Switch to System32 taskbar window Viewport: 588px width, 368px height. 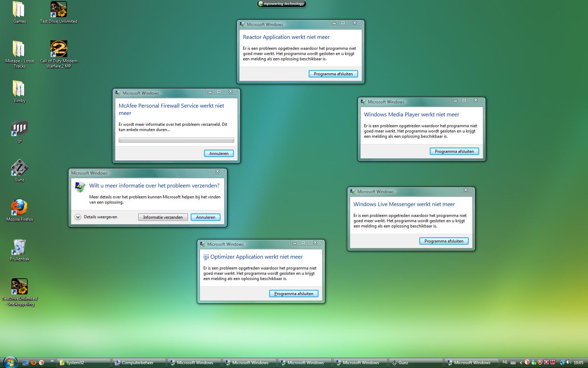pos(83,363)
